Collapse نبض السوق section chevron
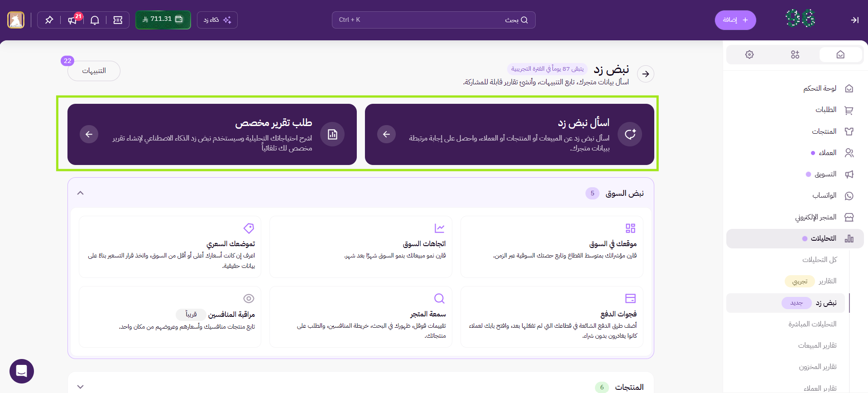 point(80,193)
